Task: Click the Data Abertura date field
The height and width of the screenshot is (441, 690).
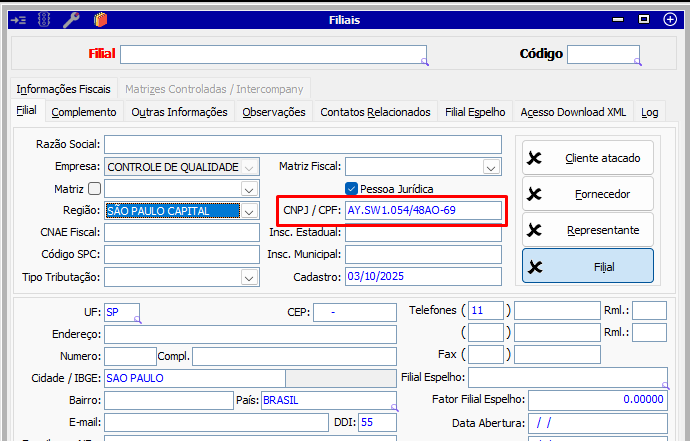Action: pos(598,423)
